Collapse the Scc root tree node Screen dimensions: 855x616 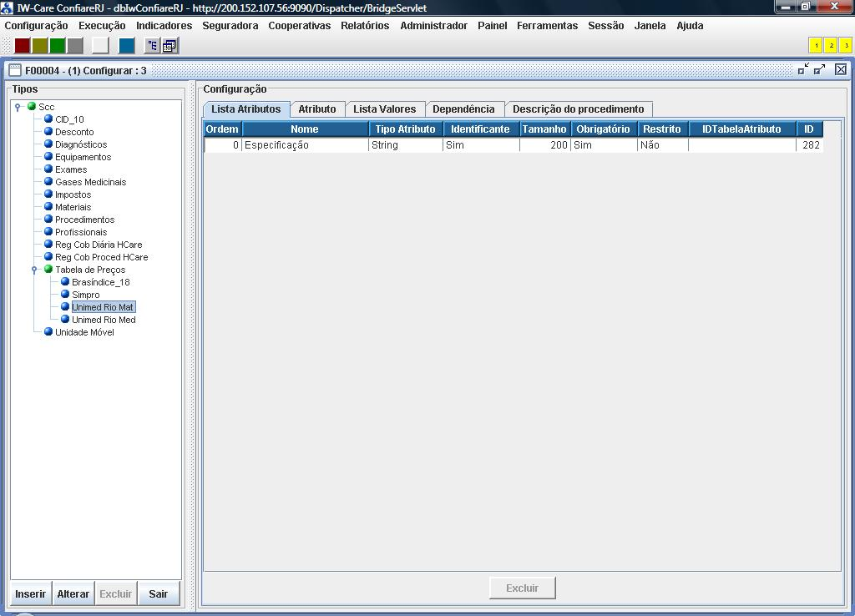[18, 107]
